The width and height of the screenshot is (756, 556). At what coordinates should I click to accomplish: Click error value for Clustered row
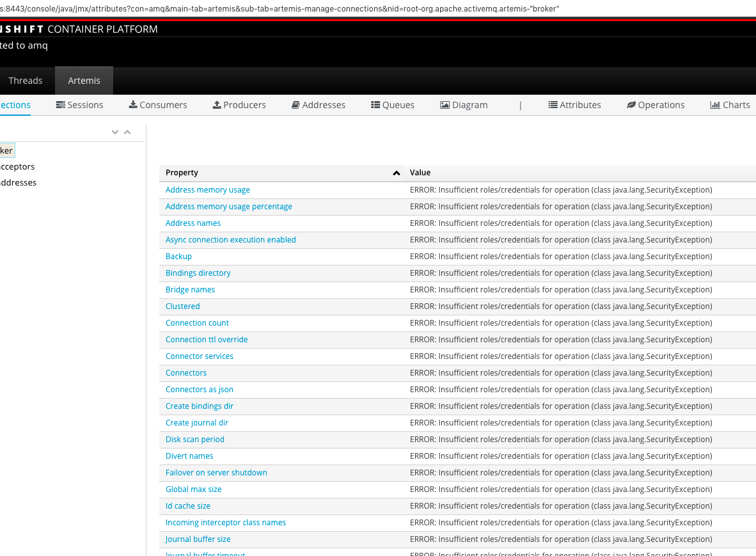(561, 306)
